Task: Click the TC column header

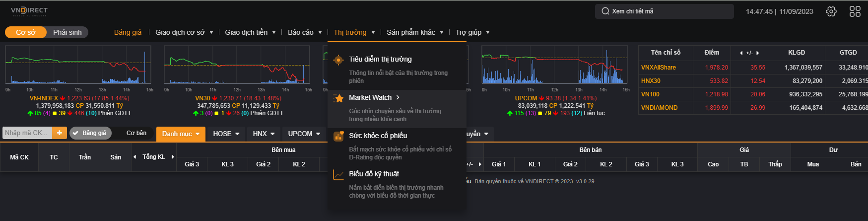Action: click(x=54, y=157)
